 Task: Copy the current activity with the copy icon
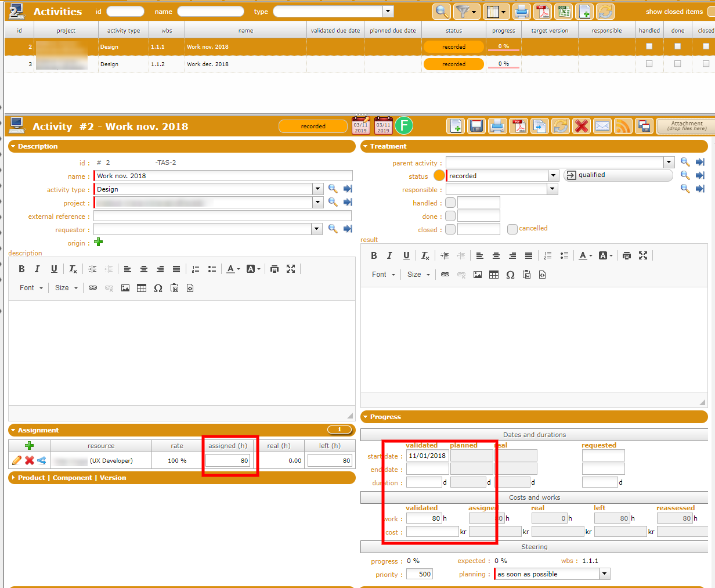point(540,126)
